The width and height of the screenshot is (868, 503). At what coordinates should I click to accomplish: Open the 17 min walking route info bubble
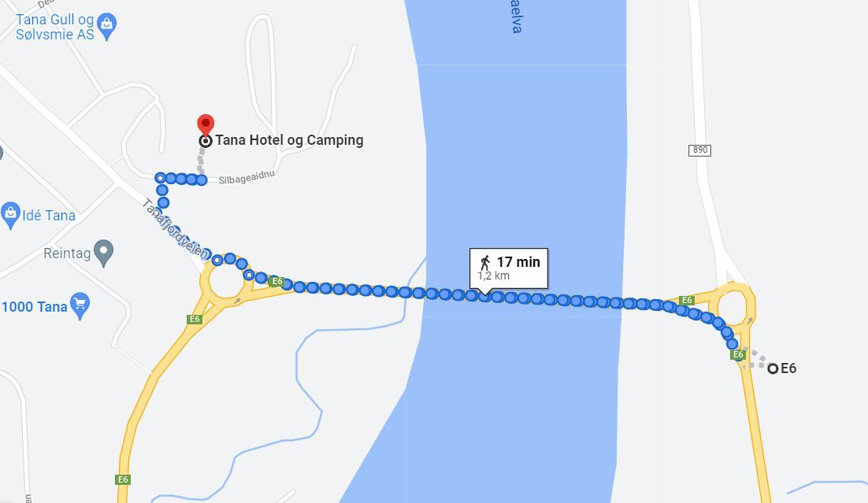click(x=509, y=269)
